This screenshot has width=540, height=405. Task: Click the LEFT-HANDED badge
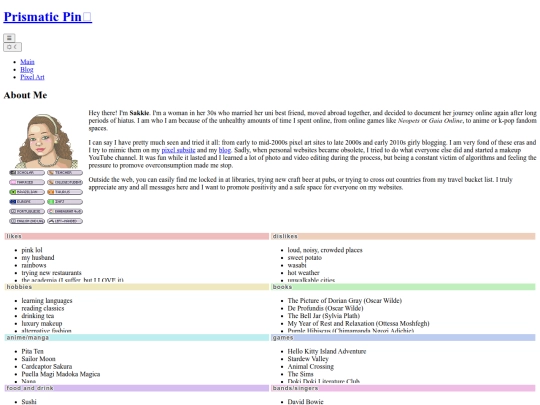pyautogui.click(x=65, y=221)
